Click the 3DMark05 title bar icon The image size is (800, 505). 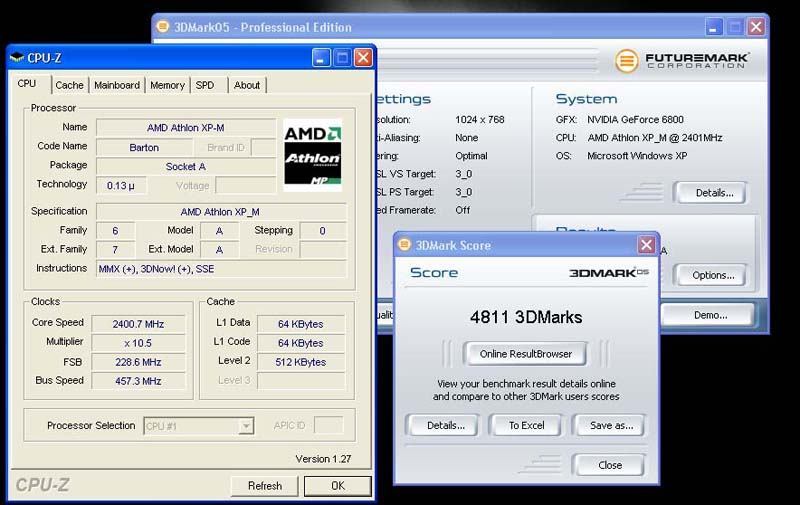(162, 27)
